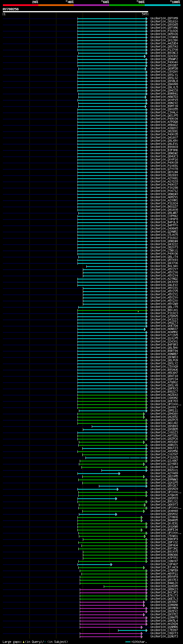This screenshot has width=183, height=644.
Task: Select hit label UniRef100_A5Y2Z1
Action: (x=164, y=288)
